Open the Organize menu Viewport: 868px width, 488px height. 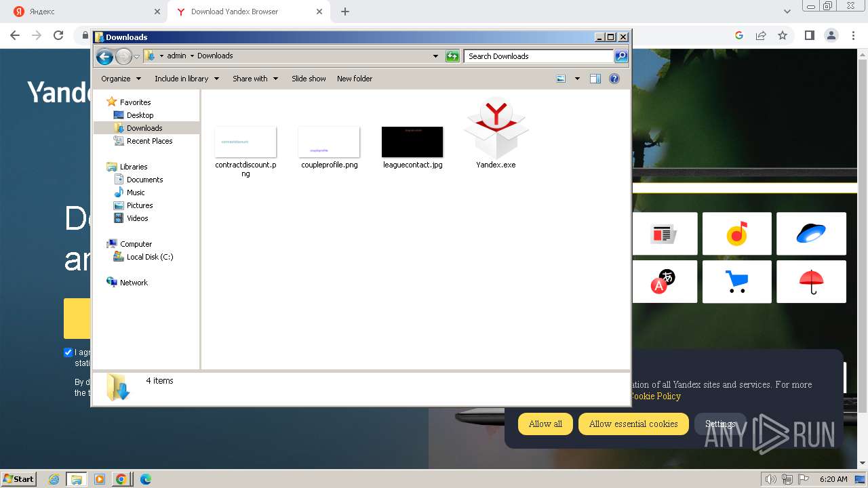point(121,79)
